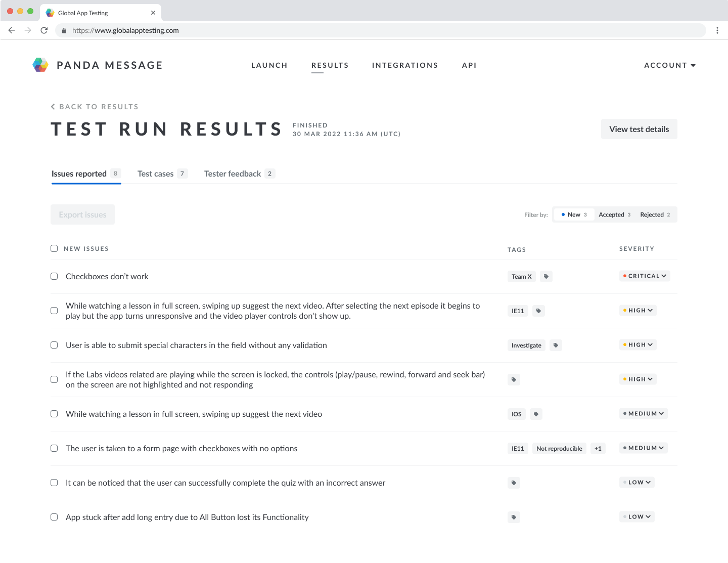Switch to the Test cases tab
Screen dimensions: 728x563
(x=162, y=174)
